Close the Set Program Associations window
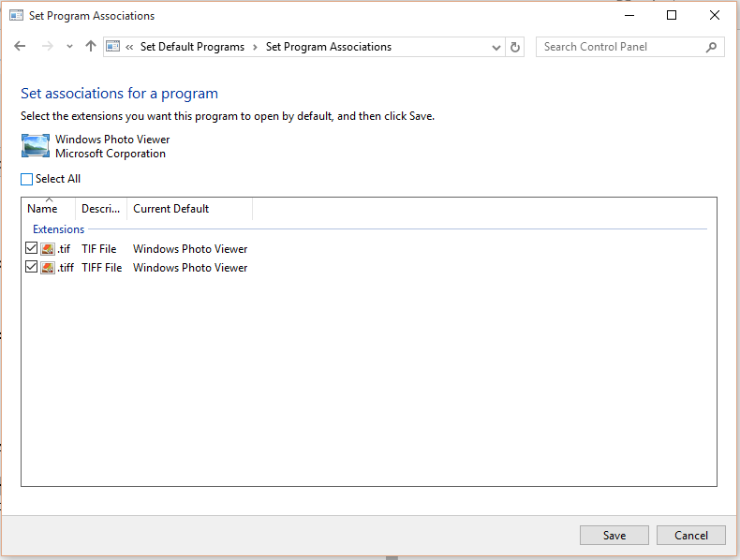This screenshot has width=740, height=560. coord(715,16)
